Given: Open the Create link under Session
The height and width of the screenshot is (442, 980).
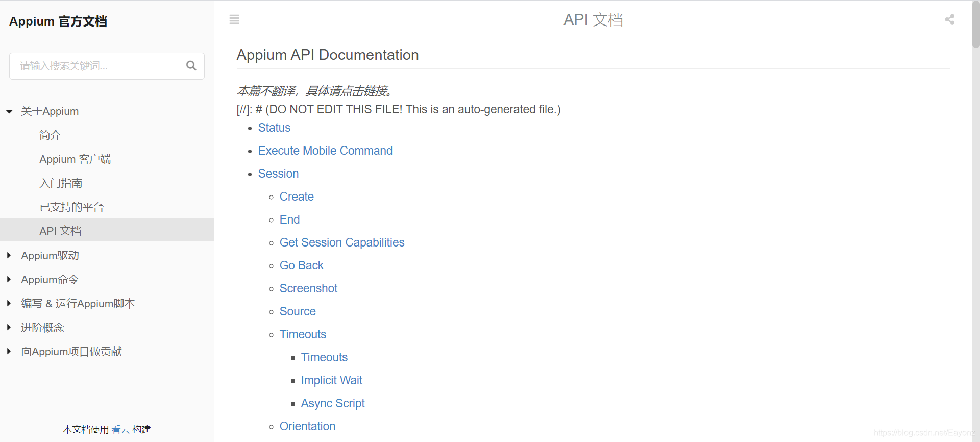Looking at the screenshot, I should click(297, 197).
